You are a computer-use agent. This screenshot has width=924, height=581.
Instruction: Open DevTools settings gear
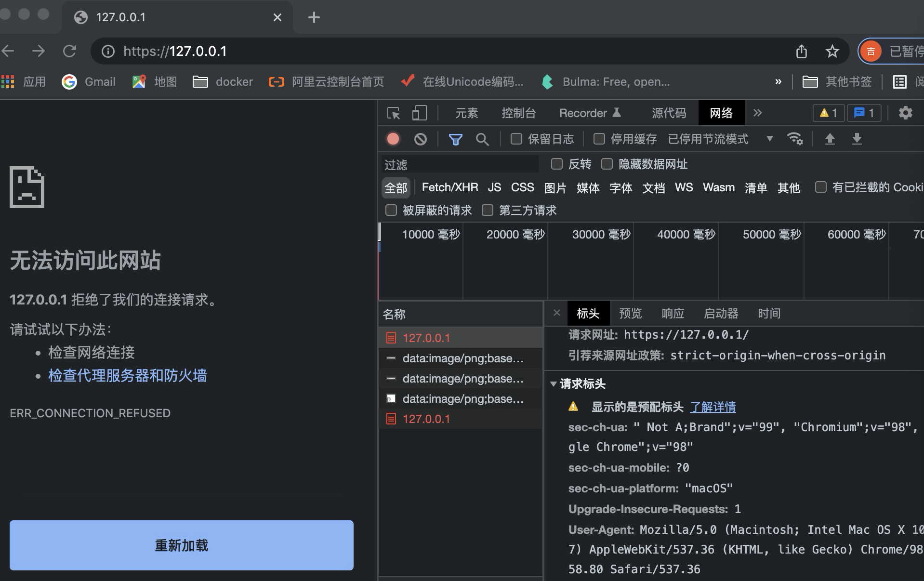pos(905,113)
